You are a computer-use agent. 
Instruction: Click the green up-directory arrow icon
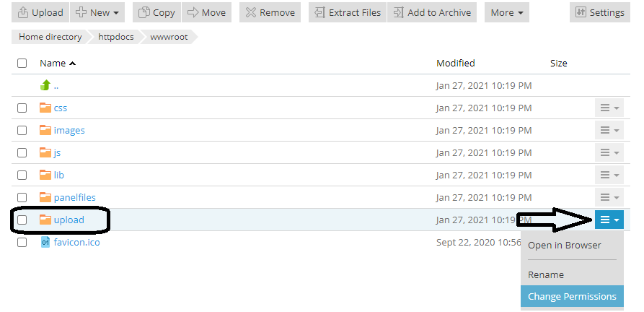coord(45,85)
